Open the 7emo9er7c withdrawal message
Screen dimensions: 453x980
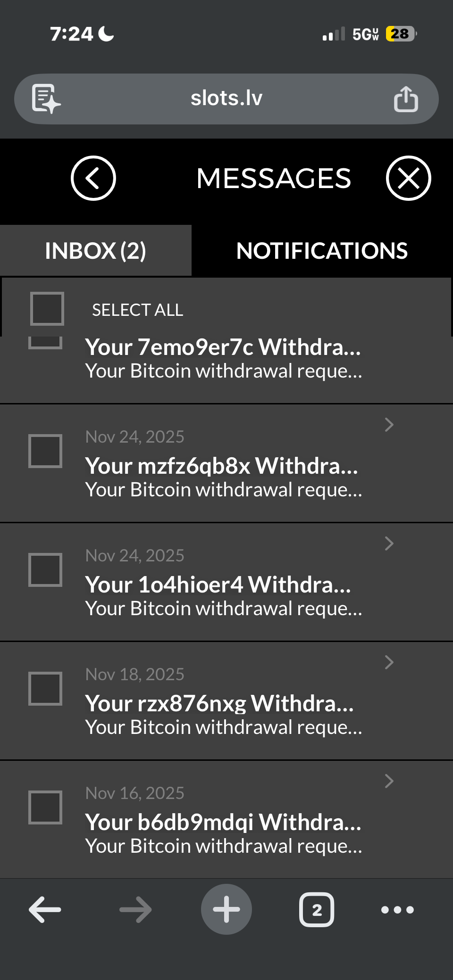click(x=223, y=359)
